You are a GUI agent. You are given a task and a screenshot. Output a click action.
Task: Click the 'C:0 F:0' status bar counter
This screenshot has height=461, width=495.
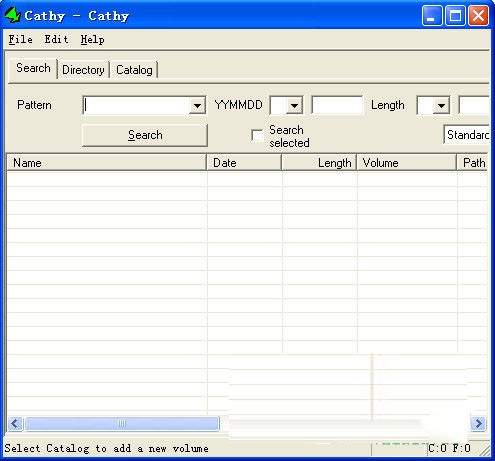pyautogui.click(x=449, y=448)
